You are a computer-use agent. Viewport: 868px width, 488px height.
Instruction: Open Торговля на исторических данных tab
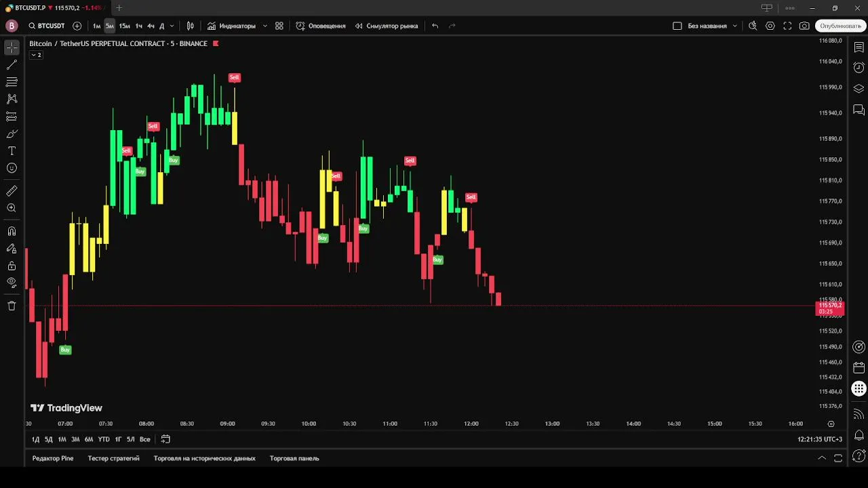click(x=204, y=458)
